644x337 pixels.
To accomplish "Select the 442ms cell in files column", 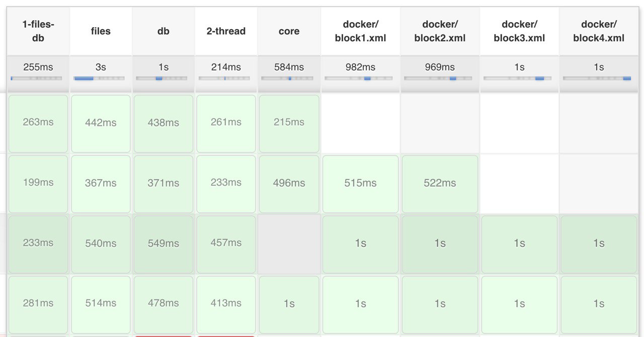I will pos(101,124).
